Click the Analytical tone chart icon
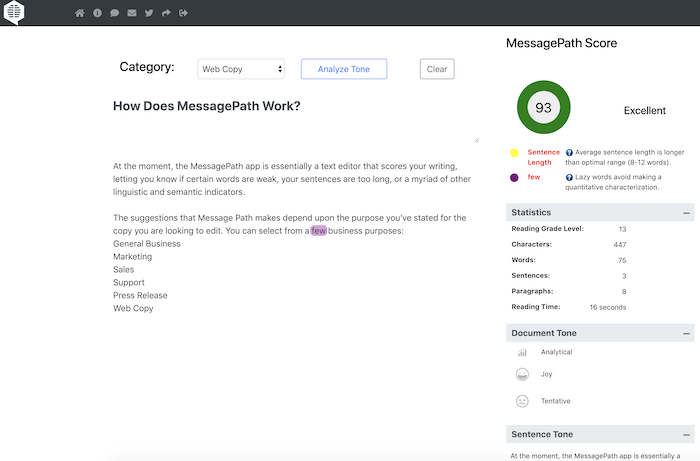The width and height of the screenshot is (700, 461). click(522, 353)
